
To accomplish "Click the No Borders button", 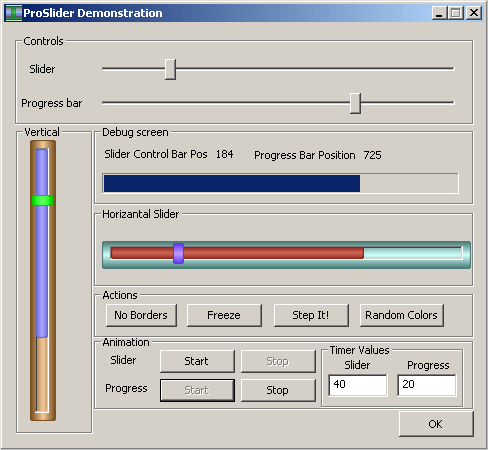I will coord(141,315).
